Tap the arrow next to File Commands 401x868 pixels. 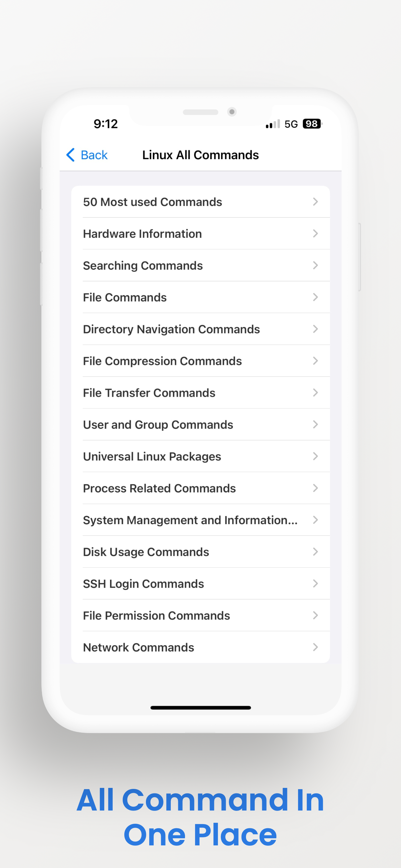(315, 297)
